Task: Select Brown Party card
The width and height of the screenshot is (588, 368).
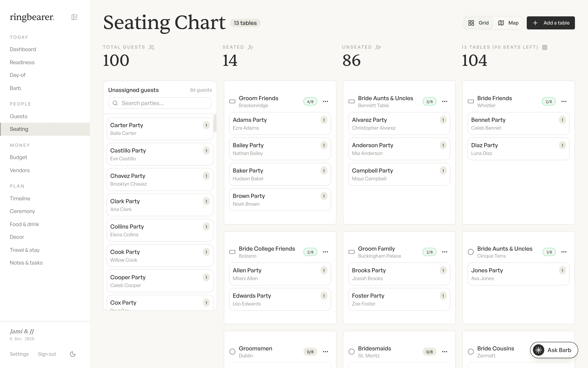Action: 280,199
